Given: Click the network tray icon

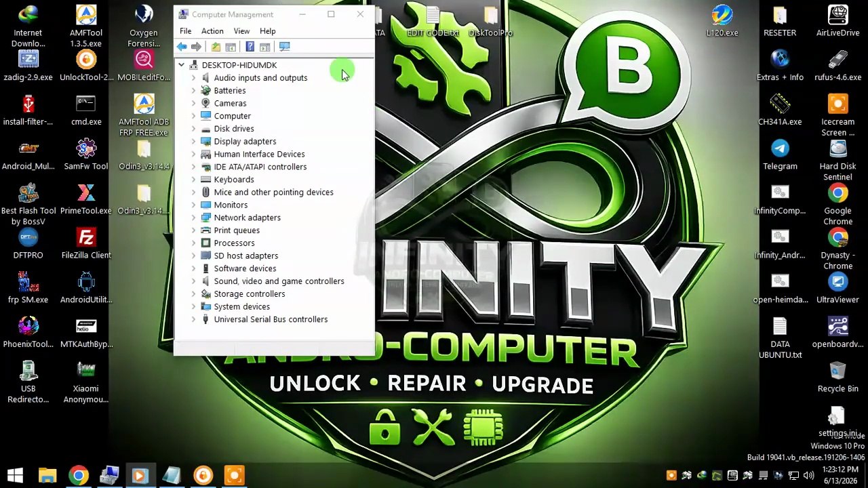Looking at the screenshot, I should pos(793,476).
